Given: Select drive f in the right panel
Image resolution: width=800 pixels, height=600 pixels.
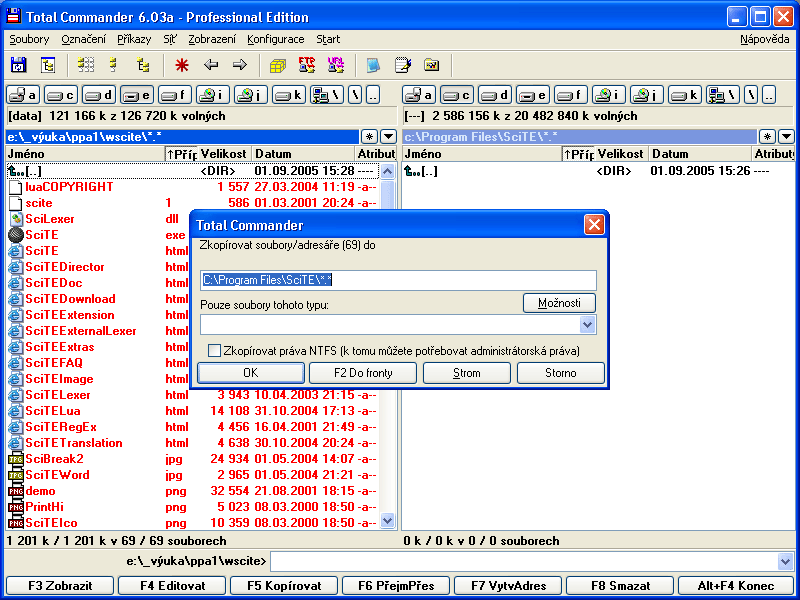Looking at the screenshot, I should [571, 95].
